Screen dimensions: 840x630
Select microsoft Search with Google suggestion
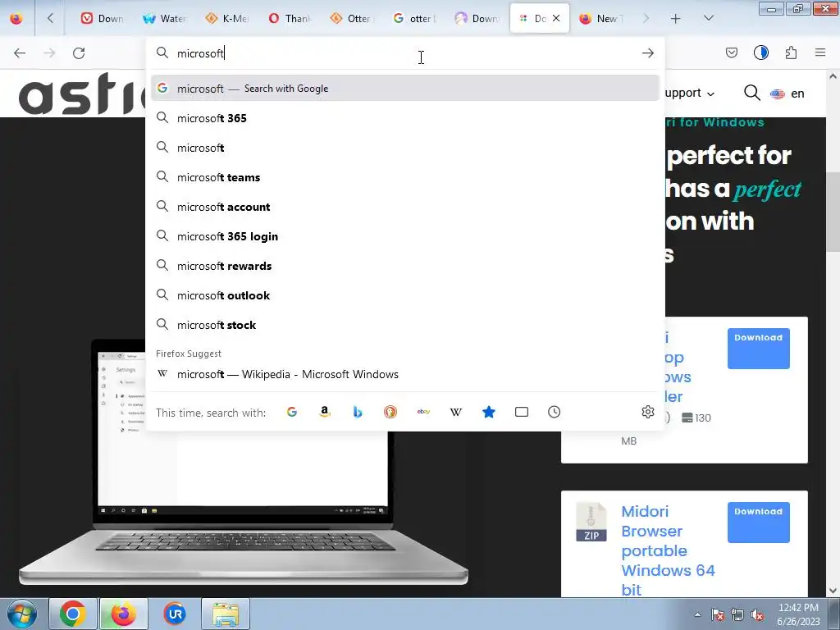tap(405, 89)
